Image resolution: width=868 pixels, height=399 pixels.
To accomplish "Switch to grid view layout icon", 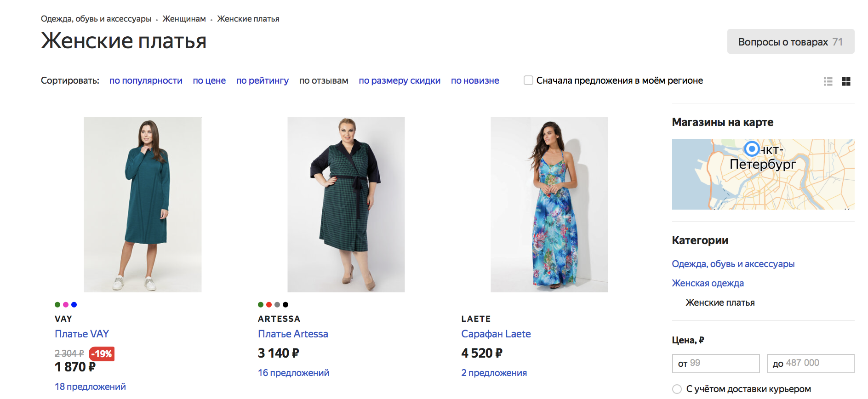I will (846, 81).
